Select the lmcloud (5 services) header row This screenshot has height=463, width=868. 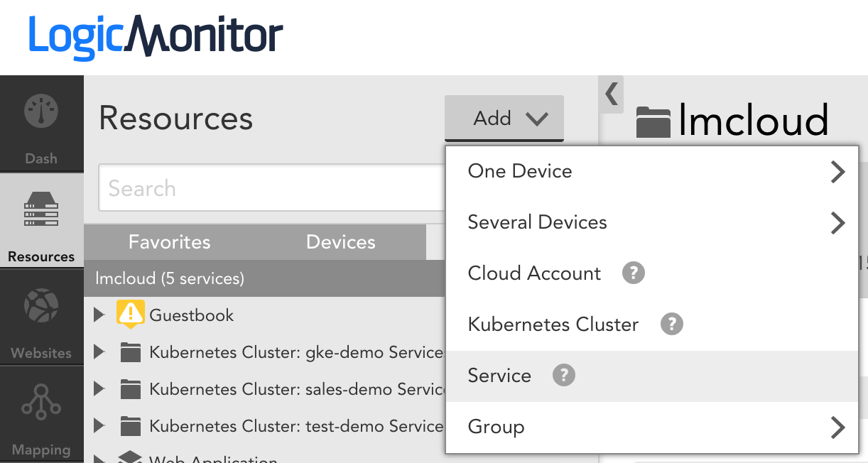coord(265,278)
